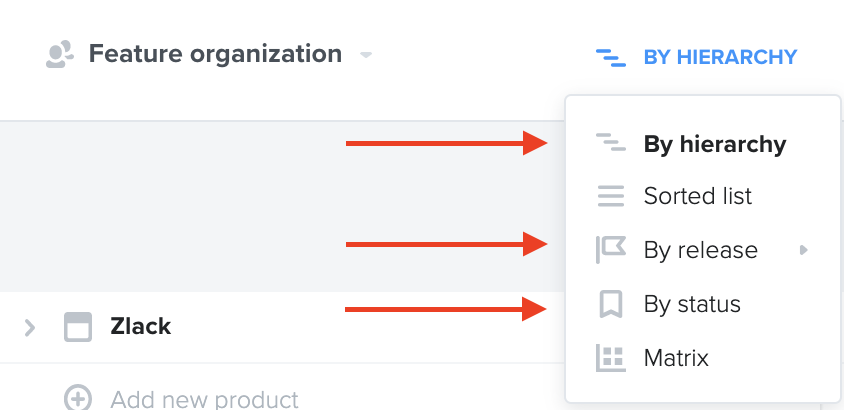
Task: Click the Add new product plus icon
Action: (x=78, y=398)
